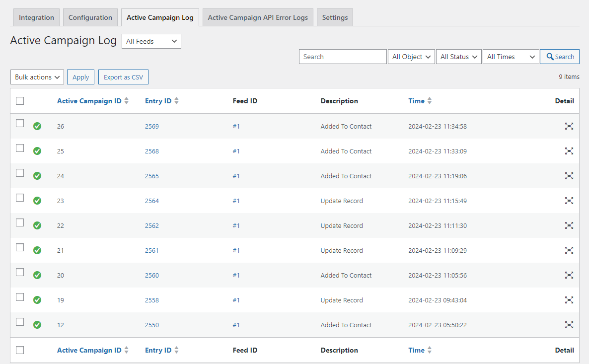Click timestamp 2024-02-23 11:34:58
The image size is (589, 364).
(438, 126)
